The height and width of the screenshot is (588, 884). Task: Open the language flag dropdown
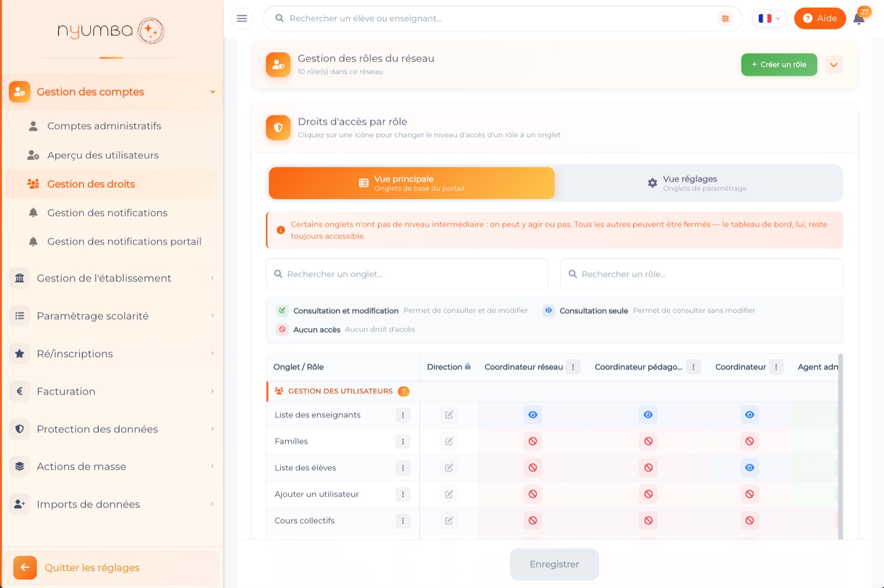pyautogui.click(x=769, y=18)
